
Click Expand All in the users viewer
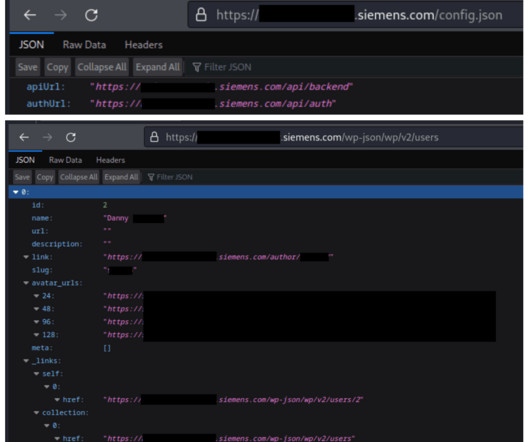[x=121, y=177]
